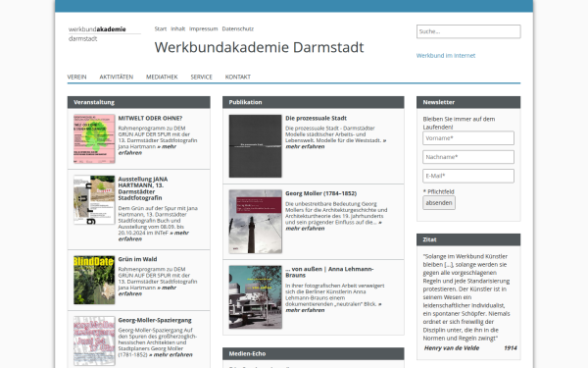Viewport: 588px width, 368px height.
Task: Open Die prozessuale Stadt book cover
Action: pos(256,146)
